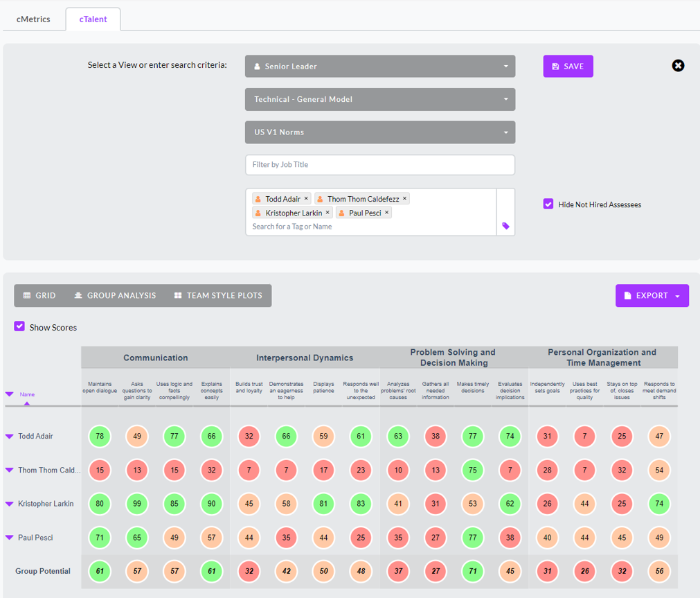
Task: Click the save disk icon inside SAVE
Action: 556,66
